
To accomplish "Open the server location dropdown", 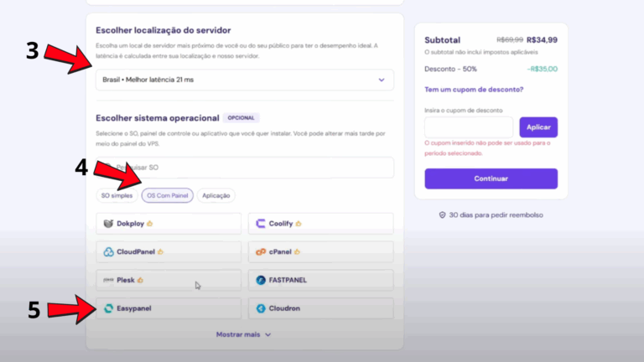I will [x=243, y=80].
